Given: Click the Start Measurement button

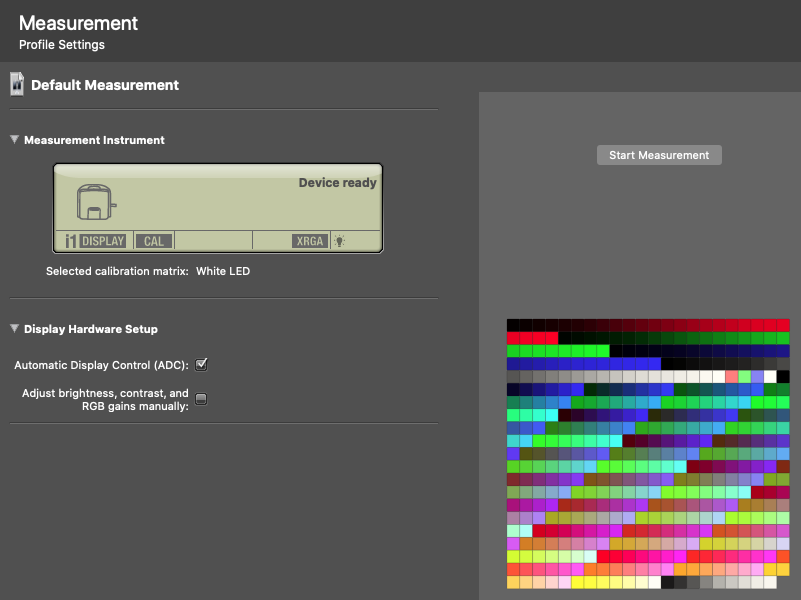Looking at the screenshot, I should tap(659, 155).
